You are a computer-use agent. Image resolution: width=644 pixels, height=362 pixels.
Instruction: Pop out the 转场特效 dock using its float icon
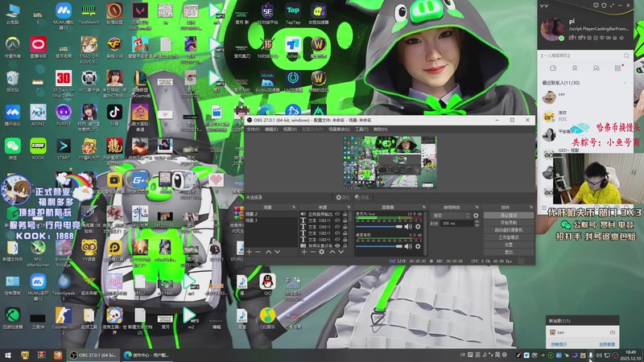pyautogui.click(x=477, y=207)
